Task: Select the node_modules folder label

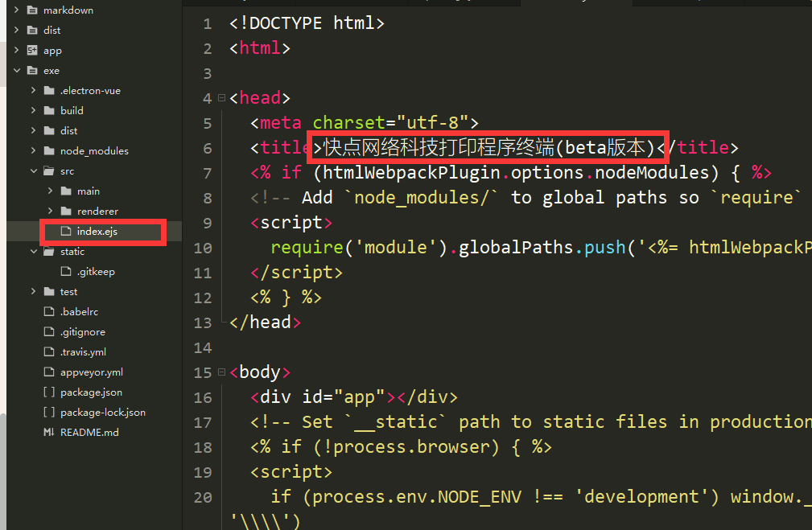Action: click(94, 151)
